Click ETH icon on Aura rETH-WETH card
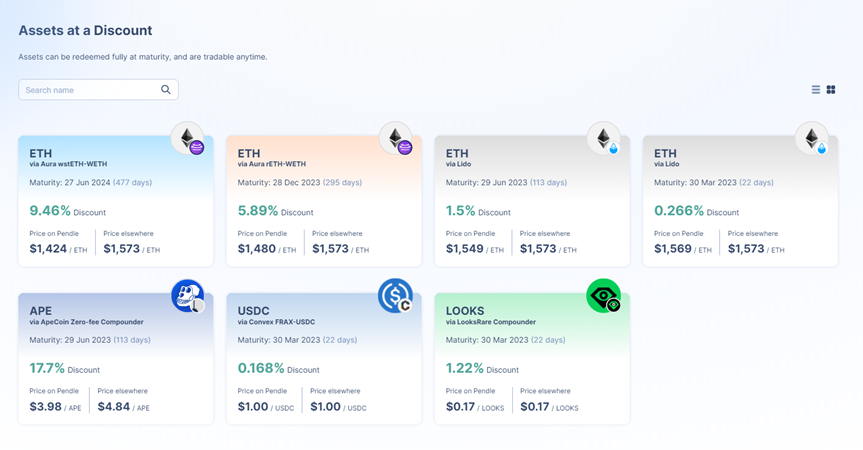863x450 pixels. click(396, 138)
